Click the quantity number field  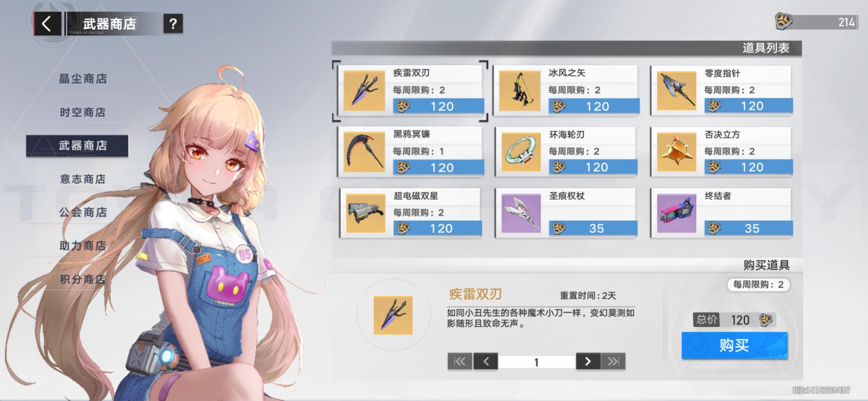[536, 362]
